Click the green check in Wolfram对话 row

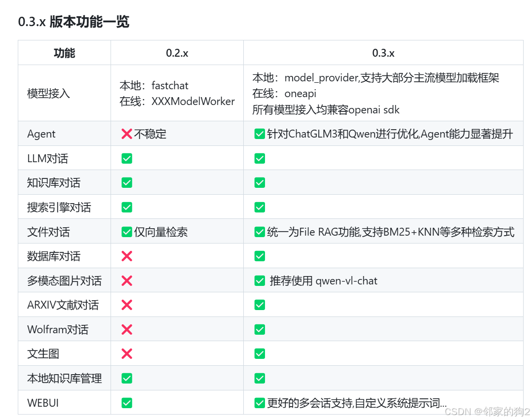tap(260, 329)
